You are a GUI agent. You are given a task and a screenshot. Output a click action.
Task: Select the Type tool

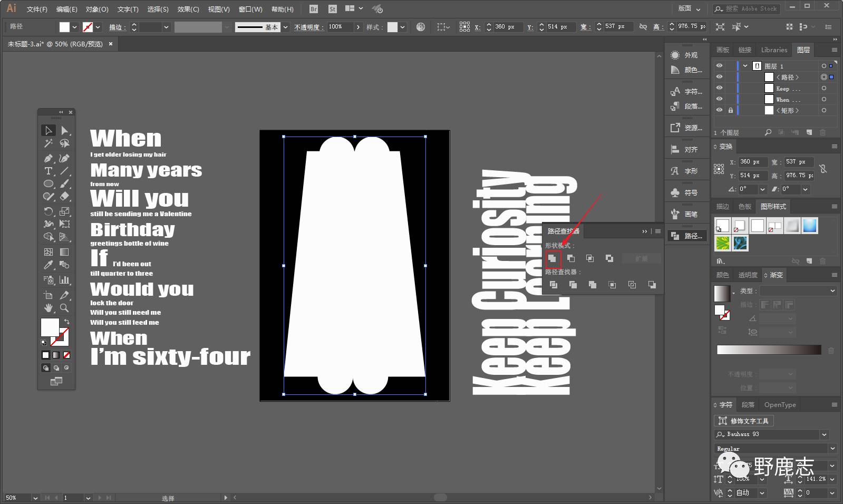point(49,171)
